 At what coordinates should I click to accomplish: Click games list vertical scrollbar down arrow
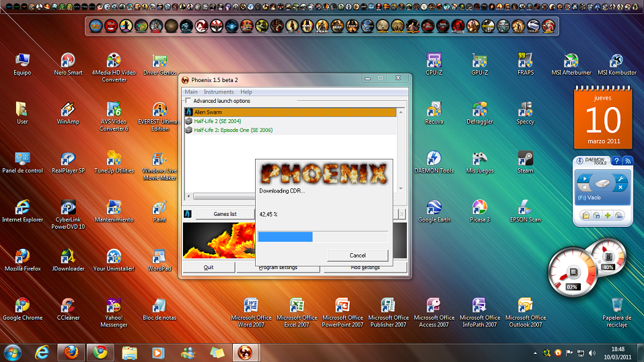[x=401, y=188]
